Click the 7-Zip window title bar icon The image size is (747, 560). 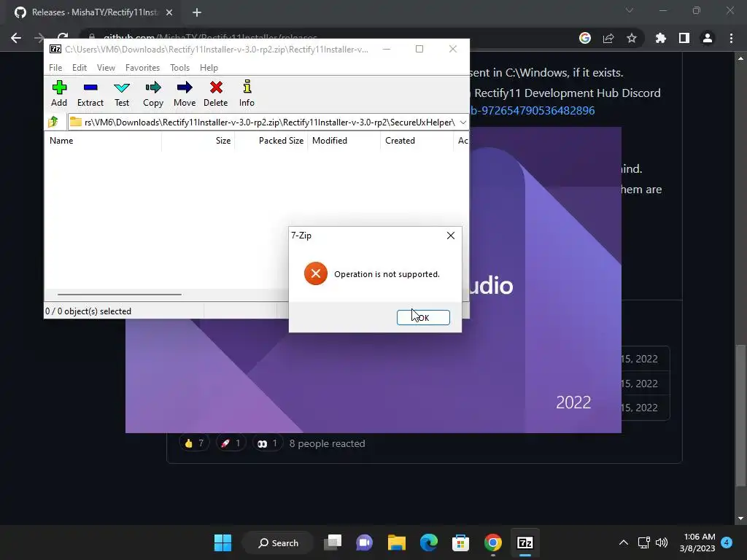click(55, 49)
